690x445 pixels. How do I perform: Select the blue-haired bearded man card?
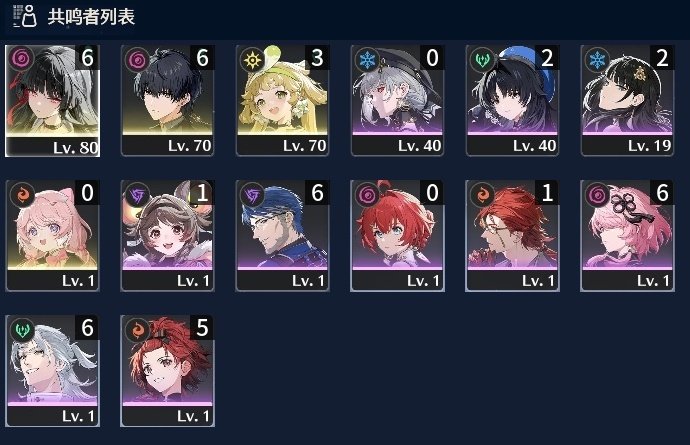283,236
